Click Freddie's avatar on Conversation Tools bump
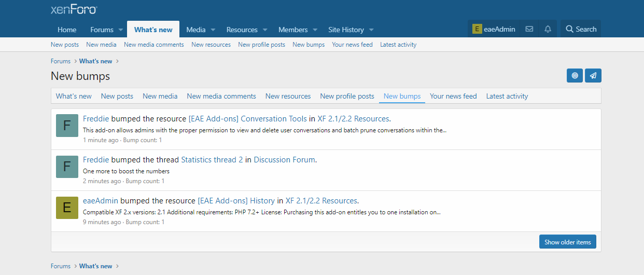The height and width of the screenshot is (275, 644). click(67, 126)
